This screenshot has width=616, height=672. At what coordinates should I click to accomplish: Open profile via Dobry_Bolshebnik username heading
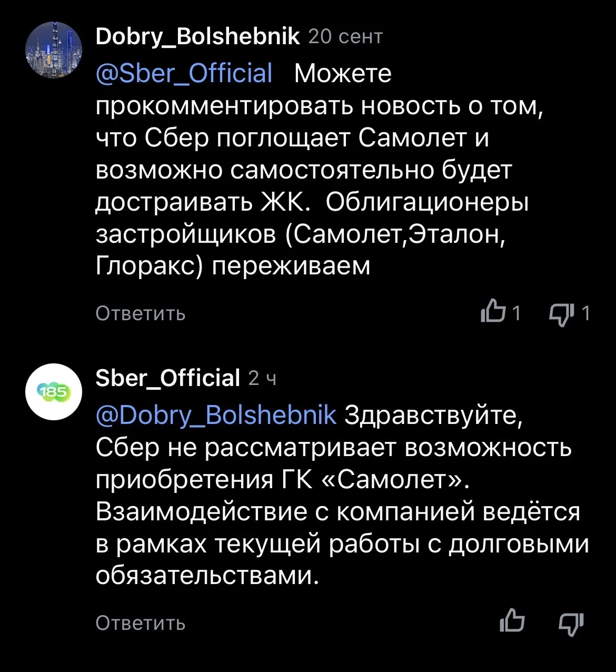[198, 37]
